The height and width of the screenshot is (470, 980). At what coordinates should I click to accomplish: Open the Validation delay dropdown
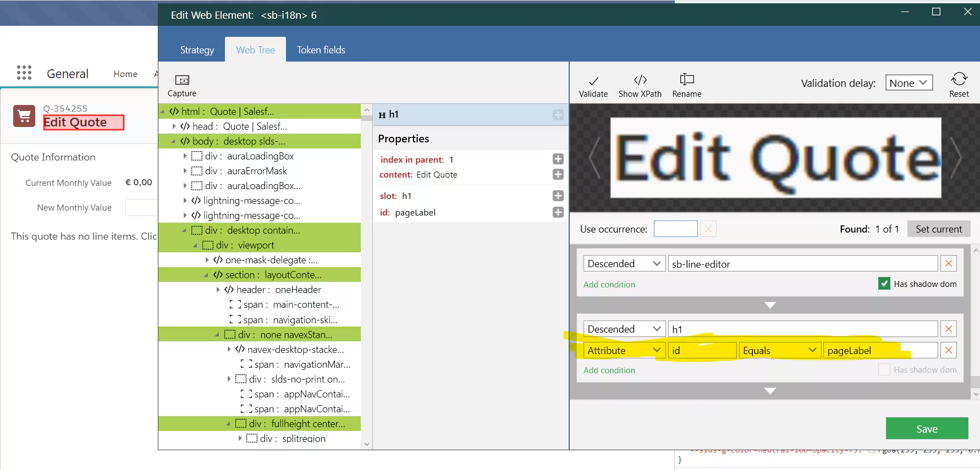point(909,83)
